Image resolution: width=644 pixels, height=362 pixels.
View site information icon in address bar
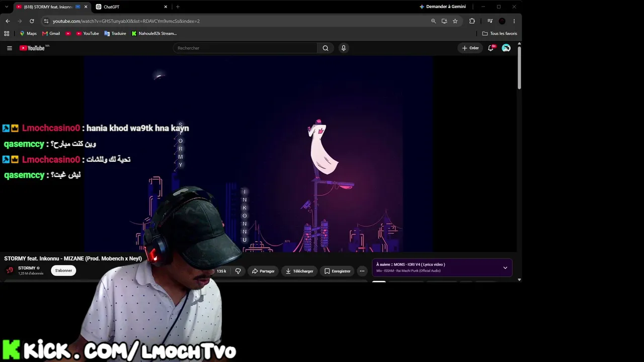(x=46, y=21)
